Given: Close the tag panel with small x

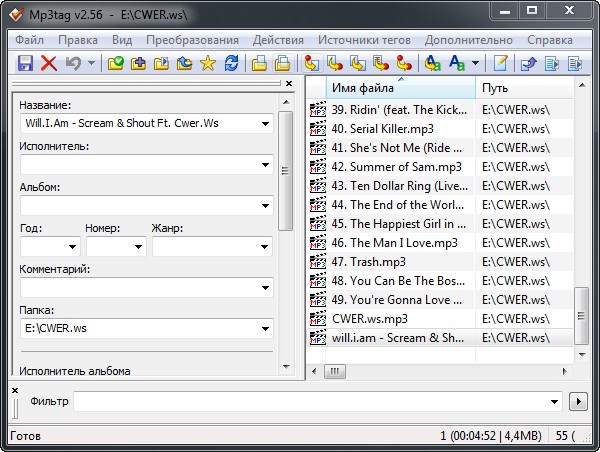Looking at the screenshot, I should 288,84.
